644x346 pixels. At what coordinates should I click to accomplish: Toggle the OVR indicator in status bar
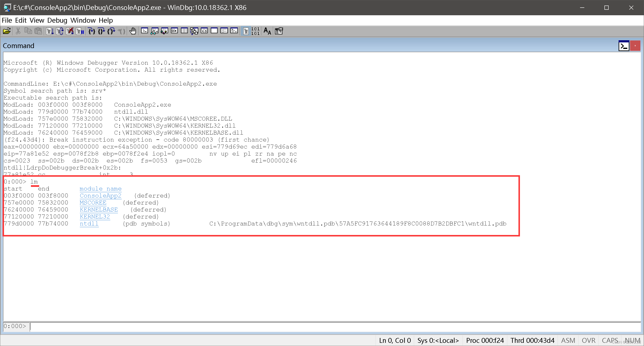pos(589,340)
